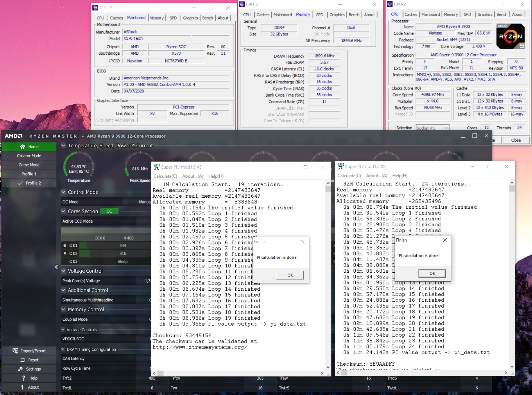Collapse the Additional Control section

point(63,290)
